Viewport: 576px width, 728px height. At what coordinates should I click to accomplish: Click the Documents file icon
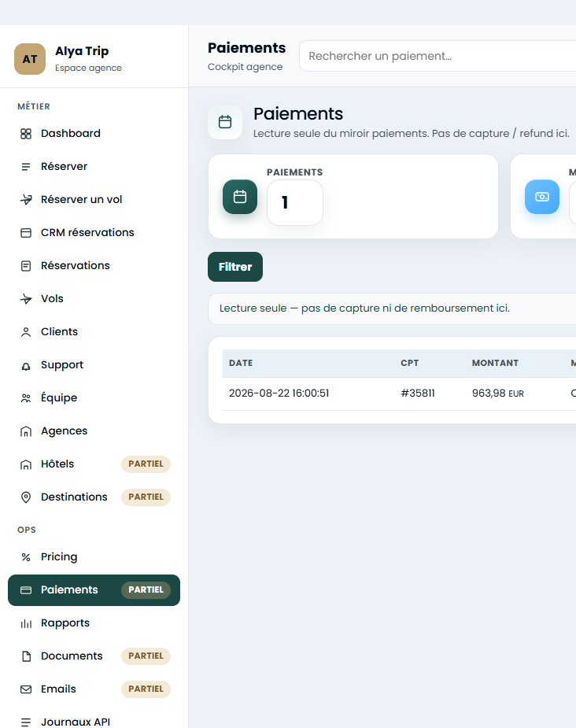26,656
